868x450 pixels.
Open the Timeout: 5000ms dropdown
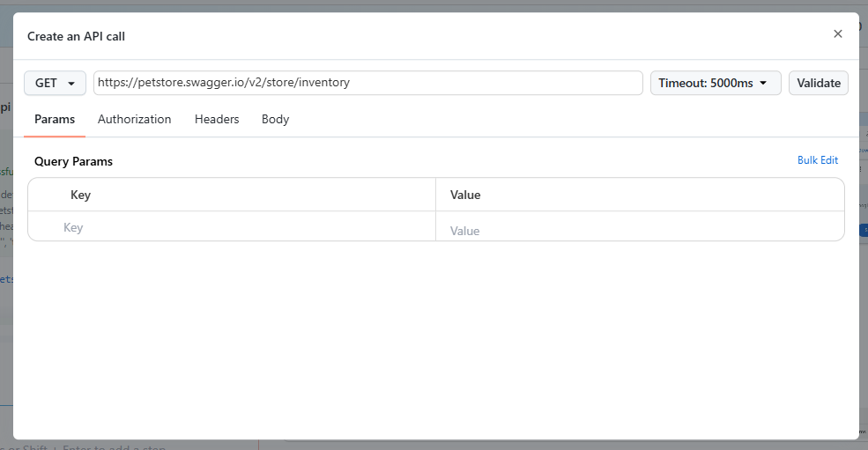(x=716, y=83)
